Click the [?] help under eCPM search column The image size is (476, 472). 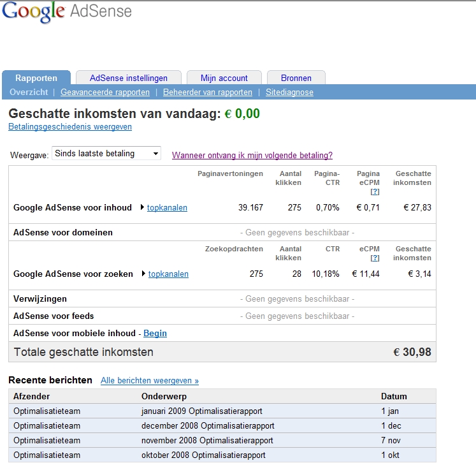tap(375, 258)
